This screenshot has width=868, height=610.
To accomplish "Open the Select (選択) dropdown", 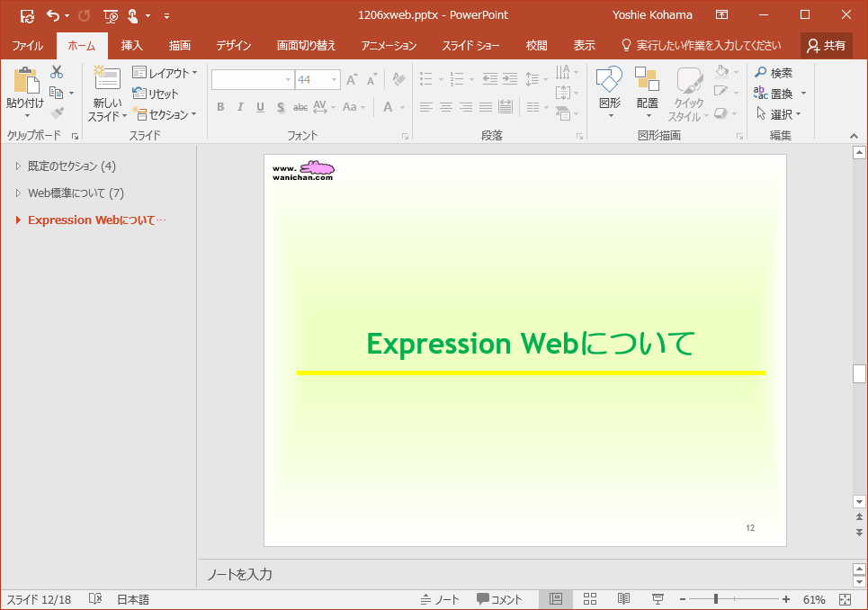I will (780, 114).
